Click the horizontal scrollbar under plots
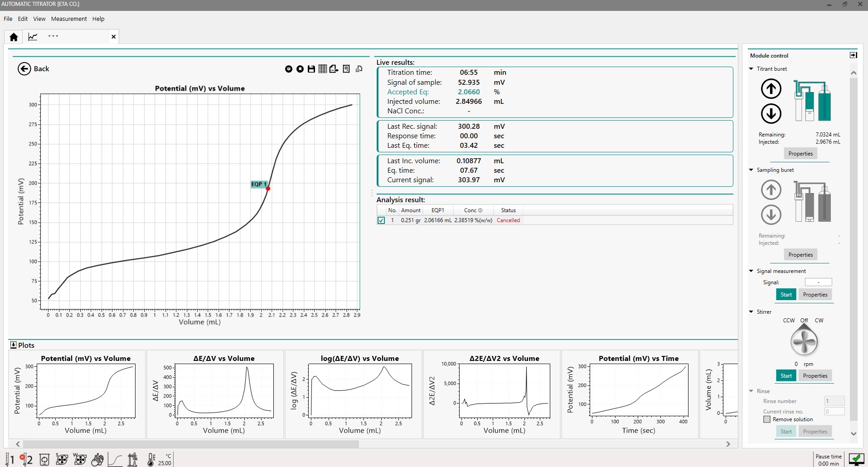 190,444
